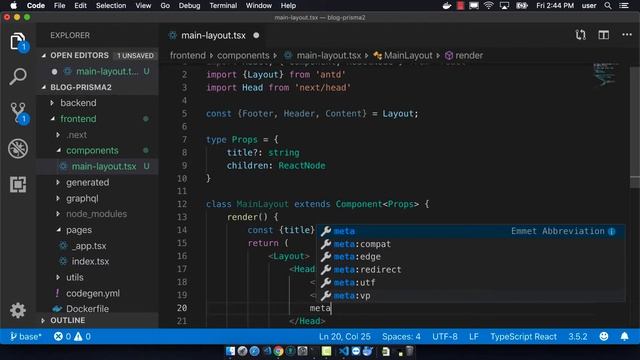Open the Debug menu

(189, 6)
